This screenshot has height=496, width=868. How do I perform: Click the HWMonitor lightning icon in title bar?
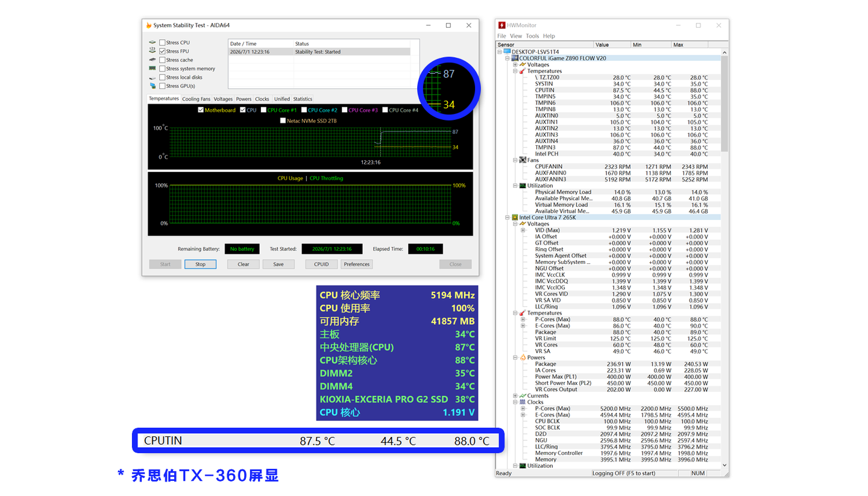tap(502, 25)
